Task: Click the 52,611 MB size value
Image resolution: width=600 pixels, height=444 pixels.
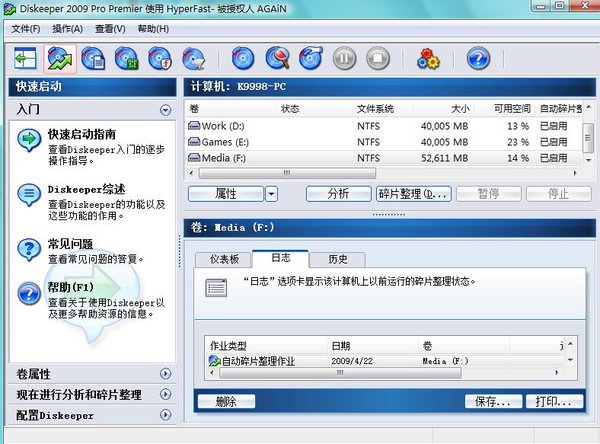Action: point(445,158)
